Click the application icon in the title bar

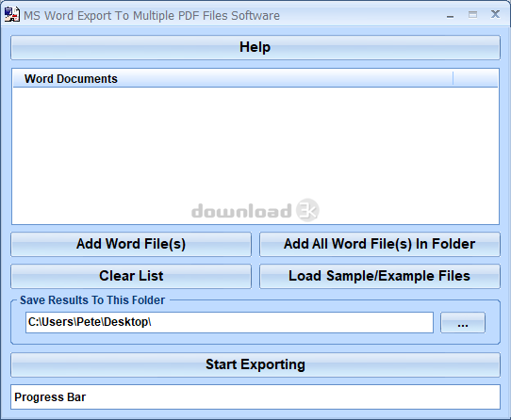coord(11,14)
